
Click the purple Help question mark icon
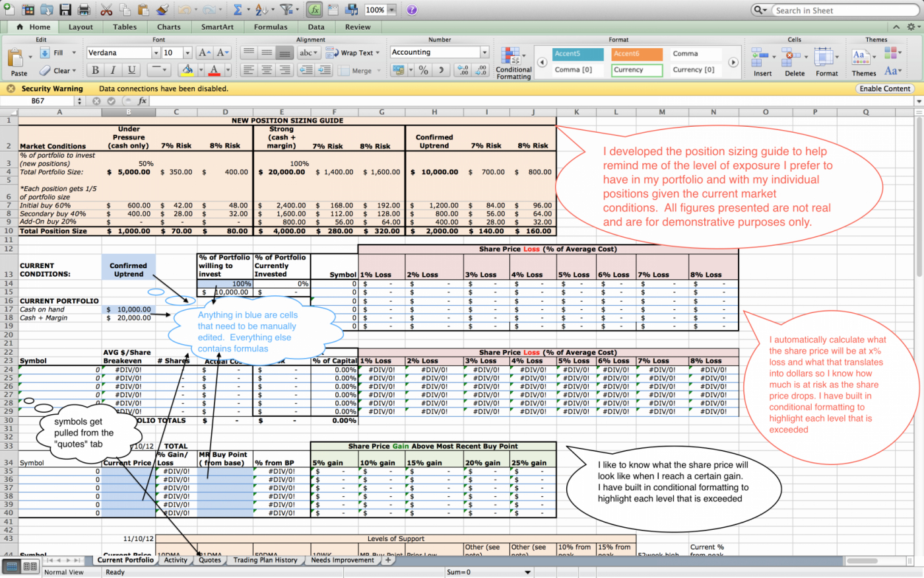coord(412,10)
